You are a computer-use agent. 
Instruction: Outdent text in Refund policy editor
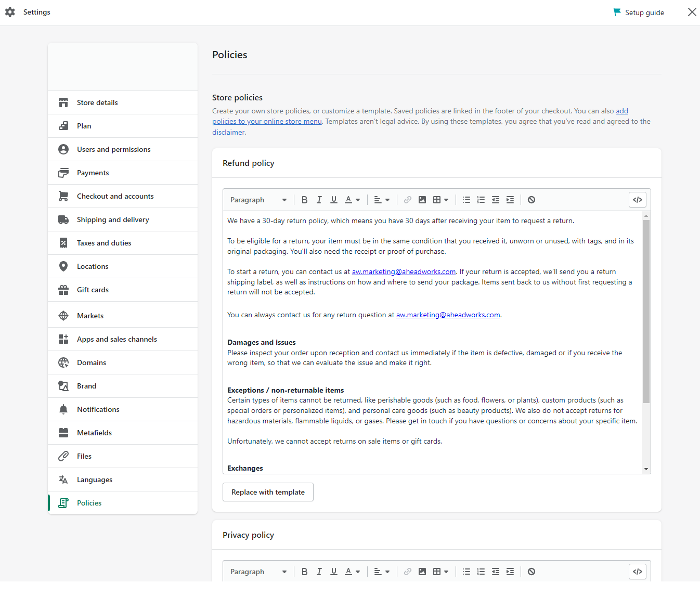pyautogui.click(x=496, y=200)
